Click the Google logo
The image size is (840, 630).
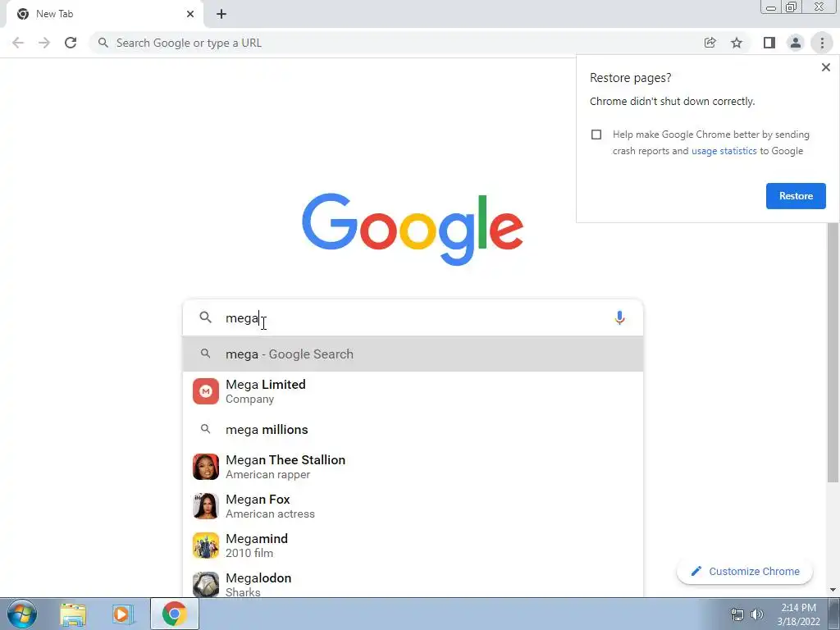pos(413,230)
